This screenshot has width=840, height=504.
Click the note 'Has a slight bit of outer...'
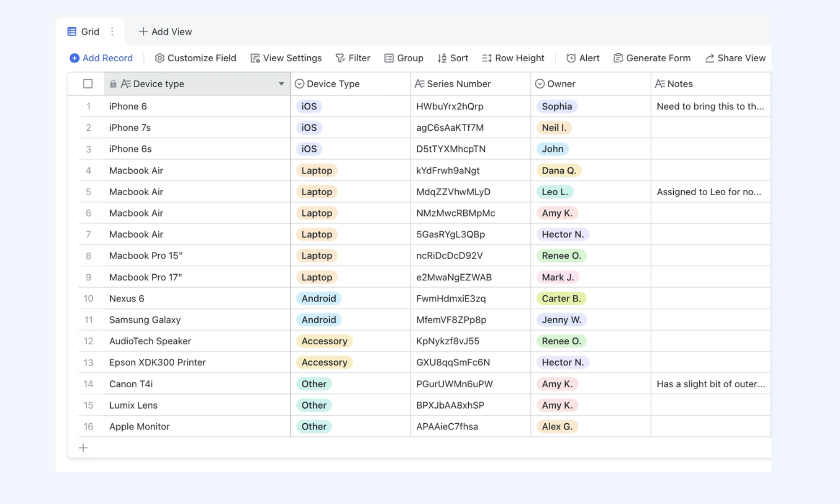pyautogui.click(x=711, y=384)
